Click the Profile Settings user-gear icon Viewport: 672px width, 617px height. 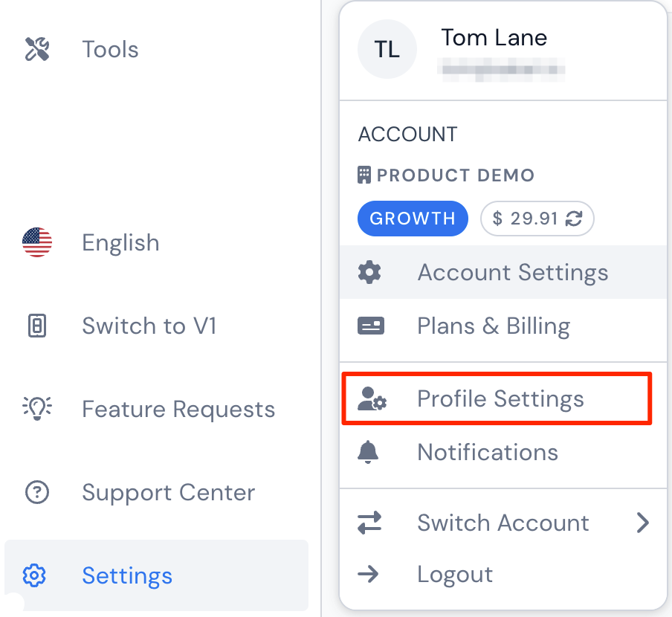372,399
